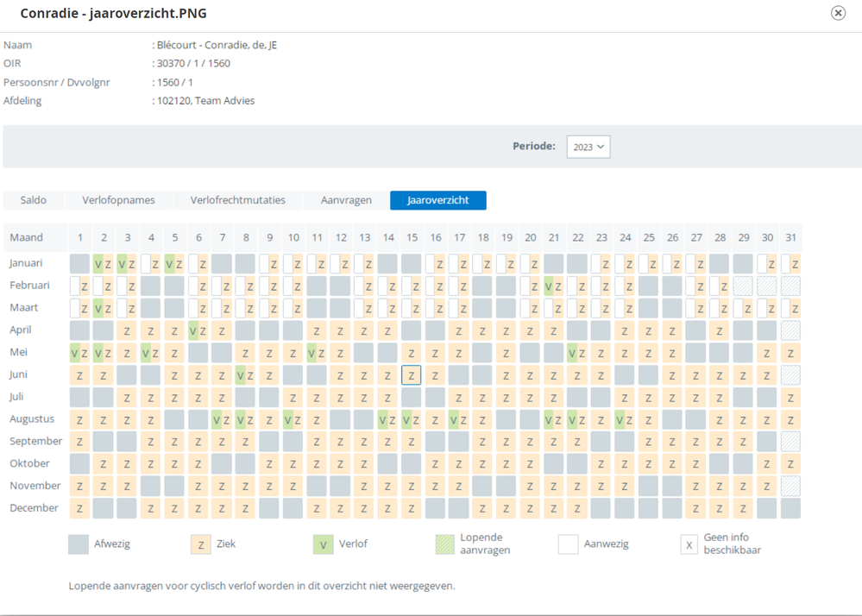This screenshot has height=616, width=862.
Task: Click the OIR value '30370 / 1 / 1560'
Action: click(193, 63)
